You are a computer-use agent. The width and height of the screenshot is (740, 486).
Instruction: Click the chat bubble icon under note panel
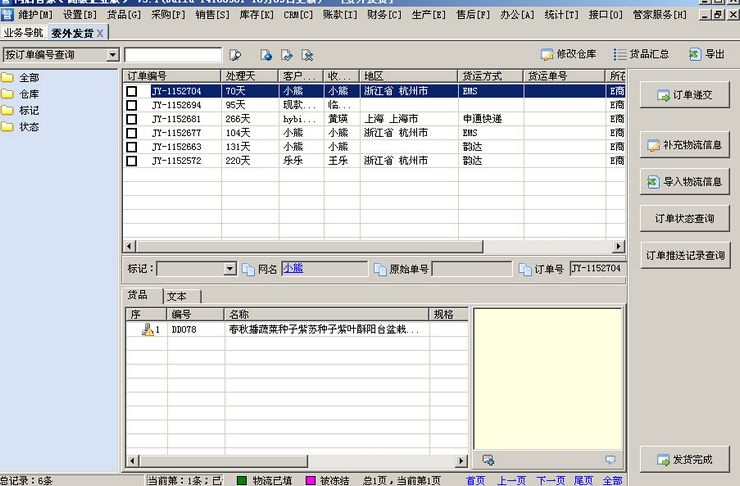coord(610,459)
